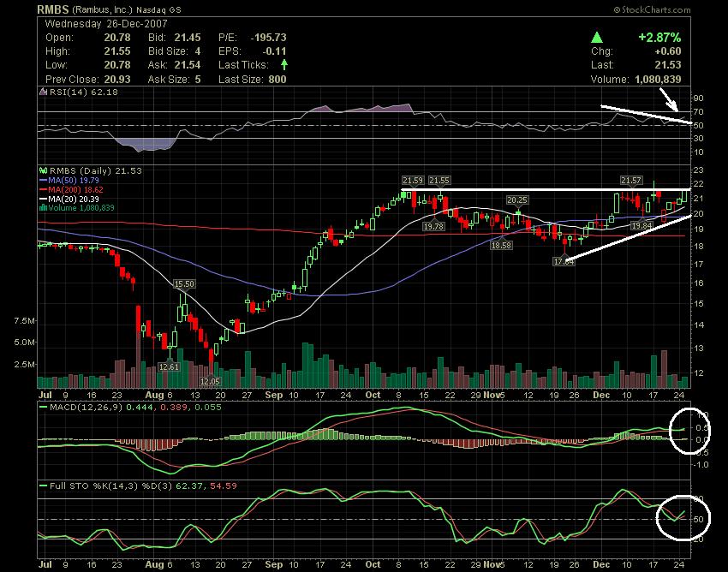
Task: Click the 12.61 price label
Action: coord(169,366)
